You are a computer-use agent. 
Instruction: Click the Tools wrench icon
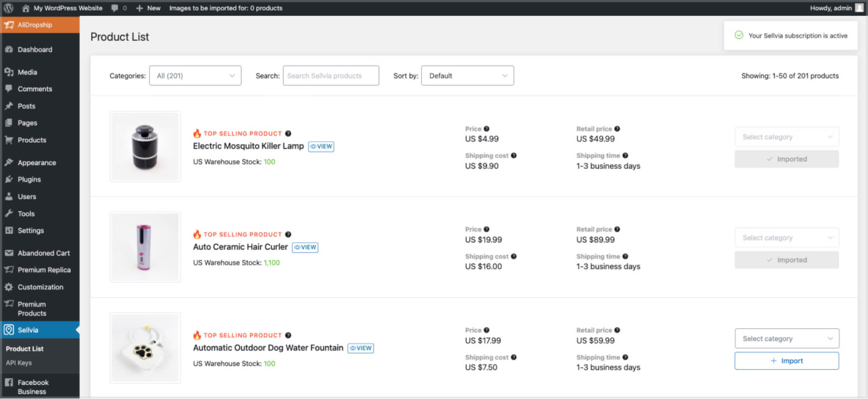[9, 213]
